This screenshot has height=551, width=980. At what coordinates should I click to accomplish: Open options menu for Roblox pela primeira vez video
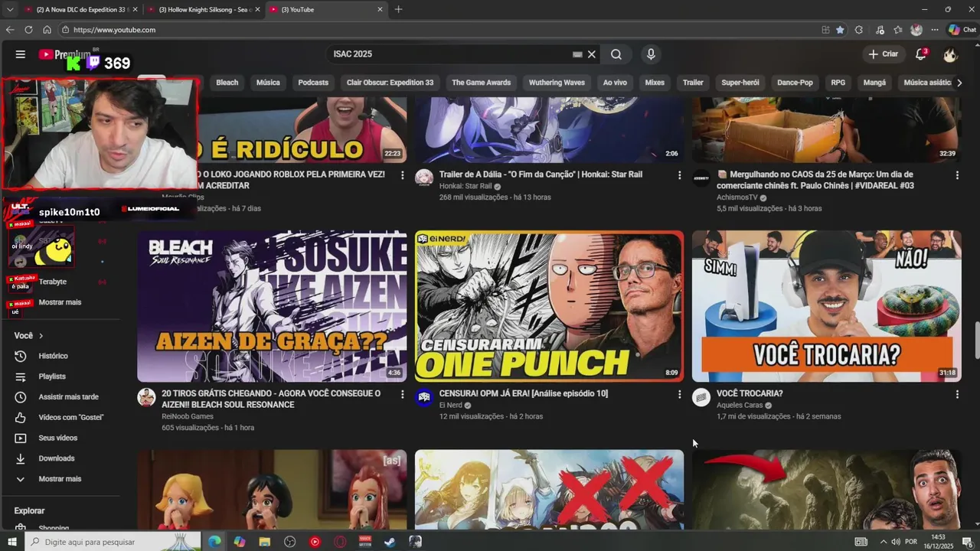click(x=403, y=175)
